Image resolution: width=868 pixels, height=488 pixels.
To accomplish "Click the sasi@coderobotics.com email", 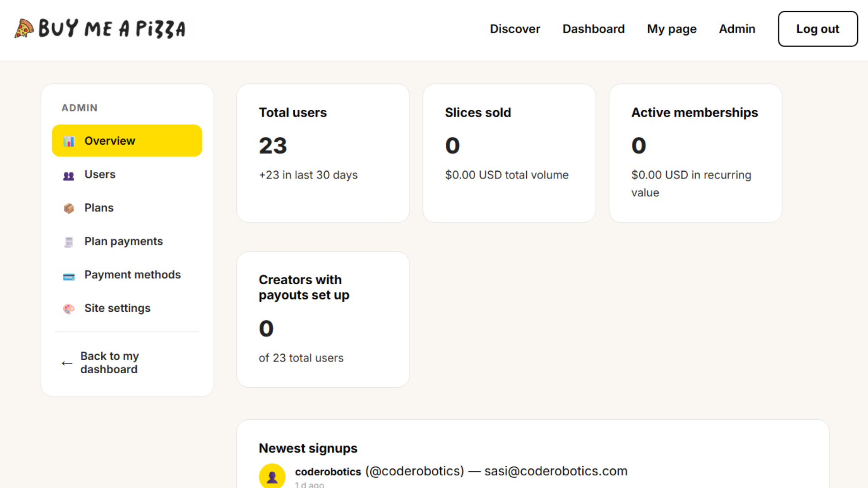I will [556, 471].
